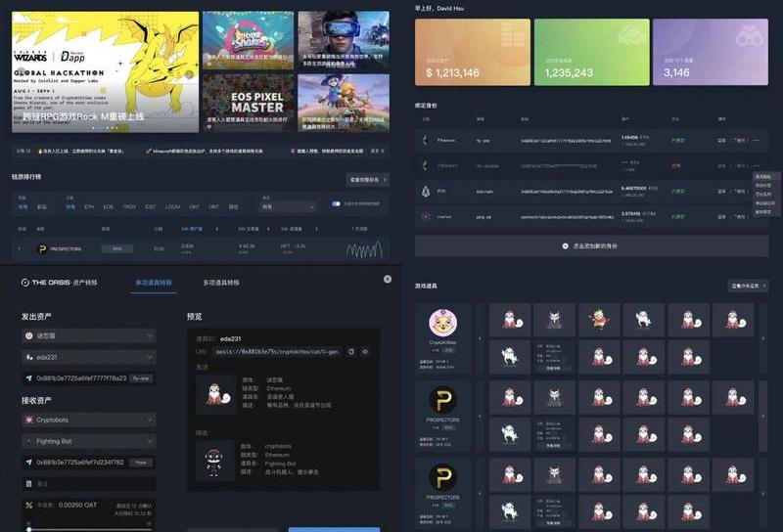Click the fire icon news item in the ticker bar

tap(82, 151)
